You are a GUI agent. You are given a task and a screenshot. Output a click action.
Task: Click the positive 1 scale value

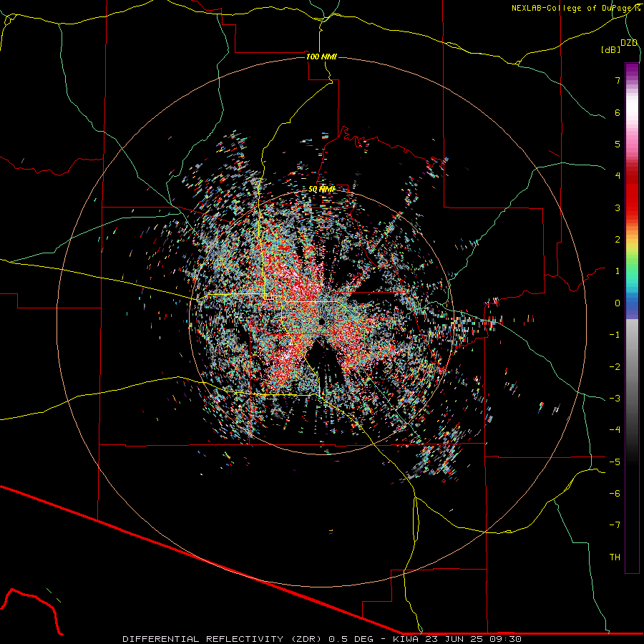[618, 271]
